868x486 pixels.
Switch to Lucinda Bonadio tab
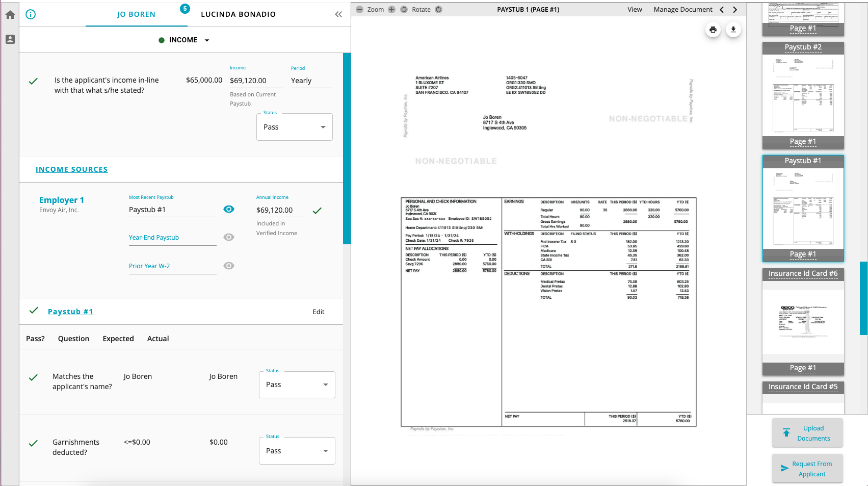[x=238, y=14]
